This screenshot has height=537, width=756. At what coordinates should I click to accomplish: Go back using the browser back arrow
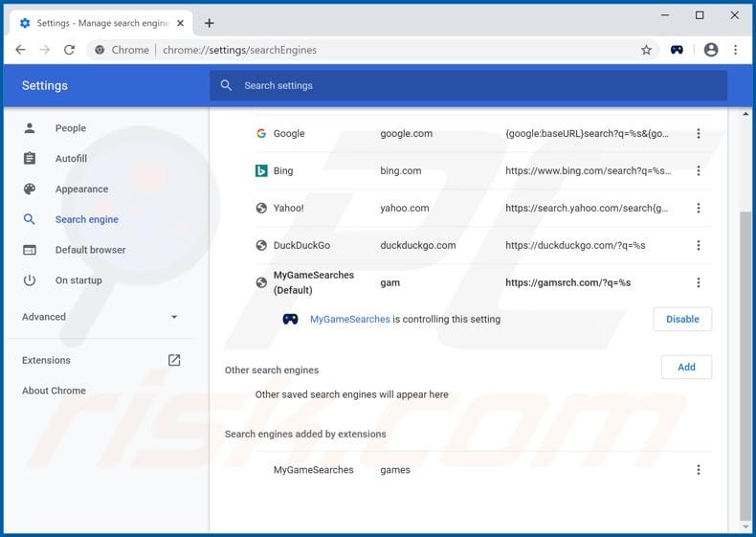click(x=20, y=50)
